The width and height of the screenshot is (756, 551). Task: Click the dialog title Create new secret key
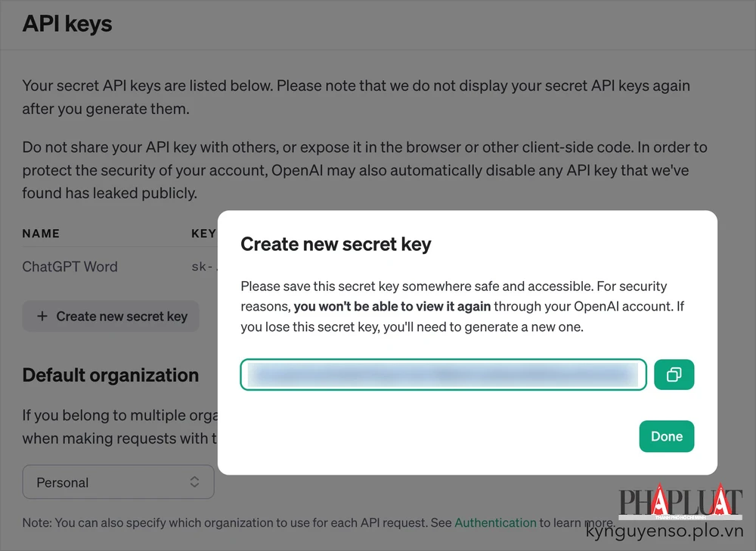(x=336, y=244)
